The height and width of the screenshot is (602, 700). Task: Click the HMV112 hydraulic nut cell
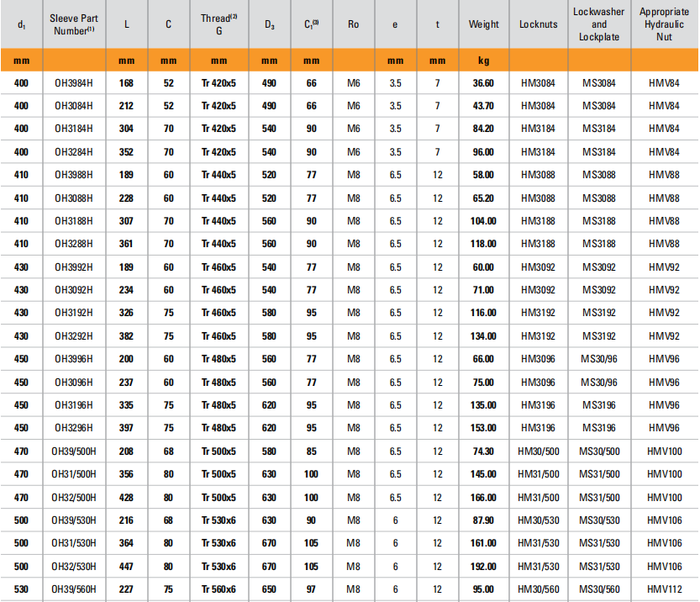click(x=665, y=589)
